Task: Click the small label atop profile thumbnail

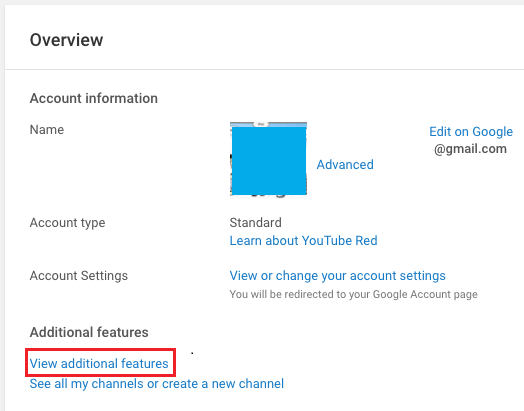Action: 261,124
